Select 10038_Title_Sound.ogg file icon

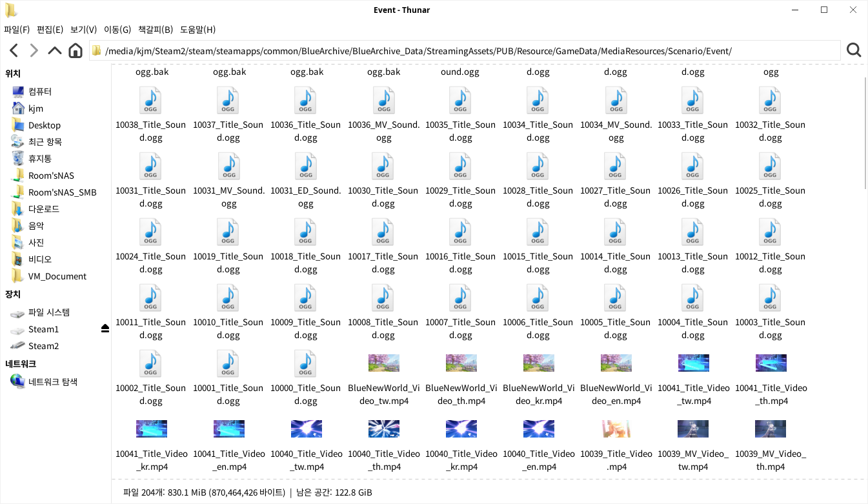150,100
